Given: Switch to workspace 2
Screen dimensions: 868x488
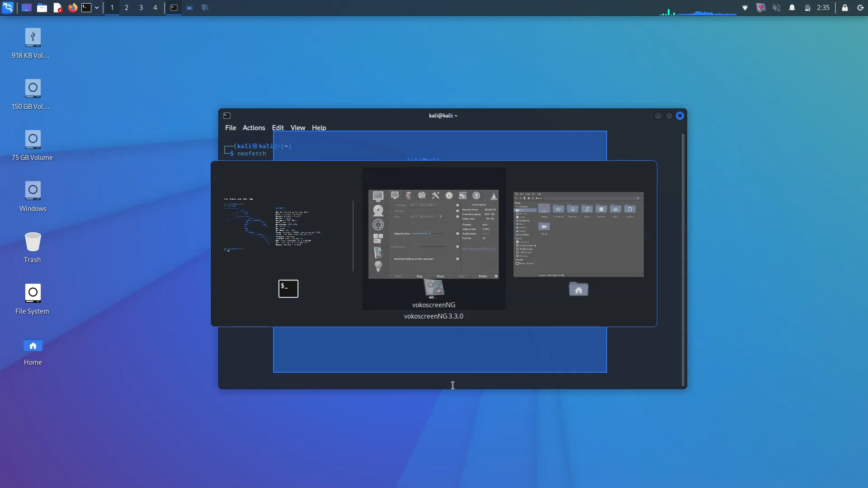Looking at the screenshot, I should (x=127, y=7).
